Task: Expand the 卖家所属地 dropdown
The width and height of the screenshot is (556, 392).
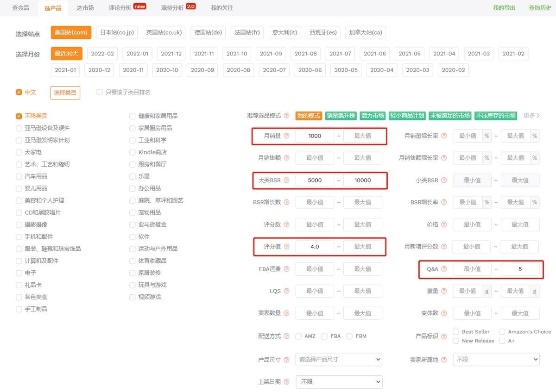Action: (x=496, y=359)
